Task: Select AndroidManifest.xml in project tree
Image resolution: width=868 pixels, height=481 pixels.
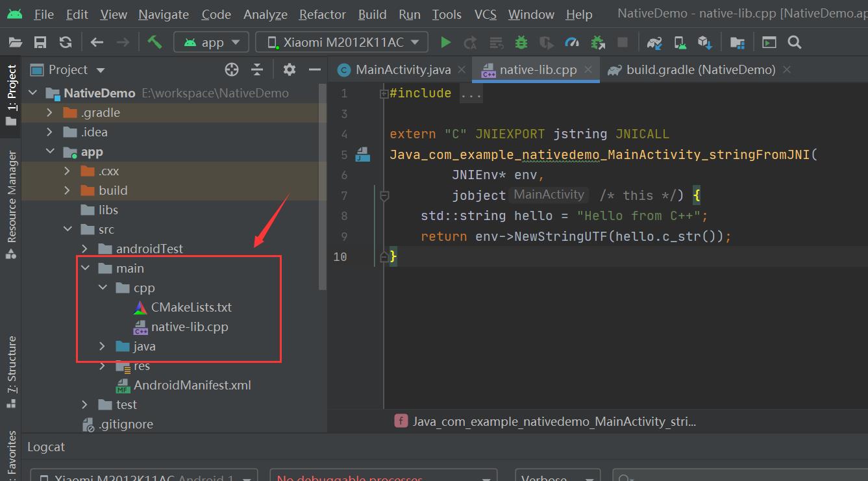Action: click(192, 385)
